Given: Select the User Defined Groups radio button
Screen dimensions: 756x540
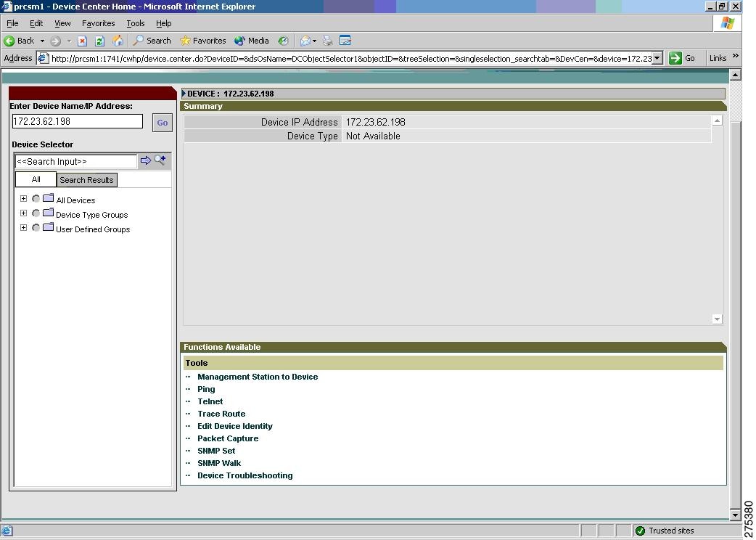Looking at the screenshot, I should [36, 228].
